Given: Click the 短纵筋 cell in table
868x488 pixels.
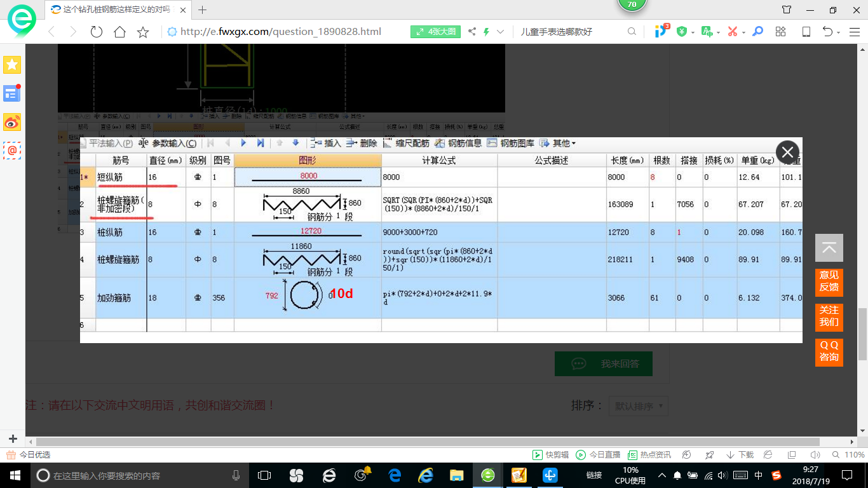Looking at the screenshot, I should 121,177.
